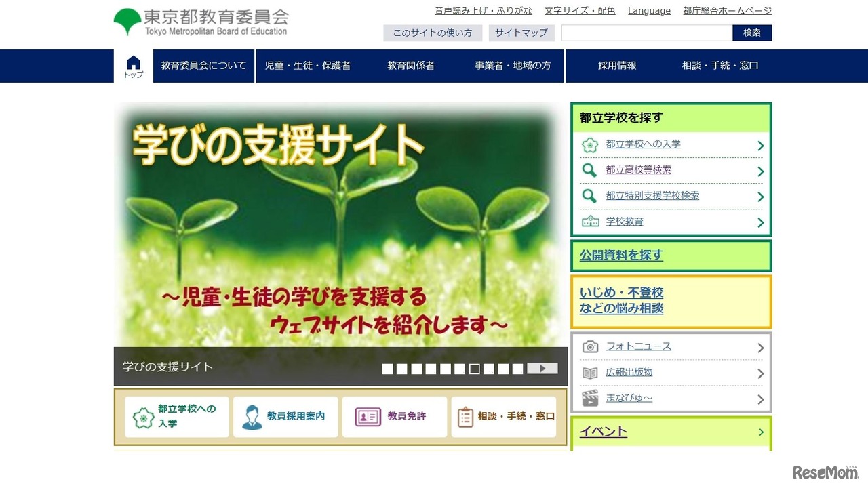Click the camera icon for フォトニュース
Image resolution: width=868 pixels, height=488 pixels.
click(x=590, y=347)
